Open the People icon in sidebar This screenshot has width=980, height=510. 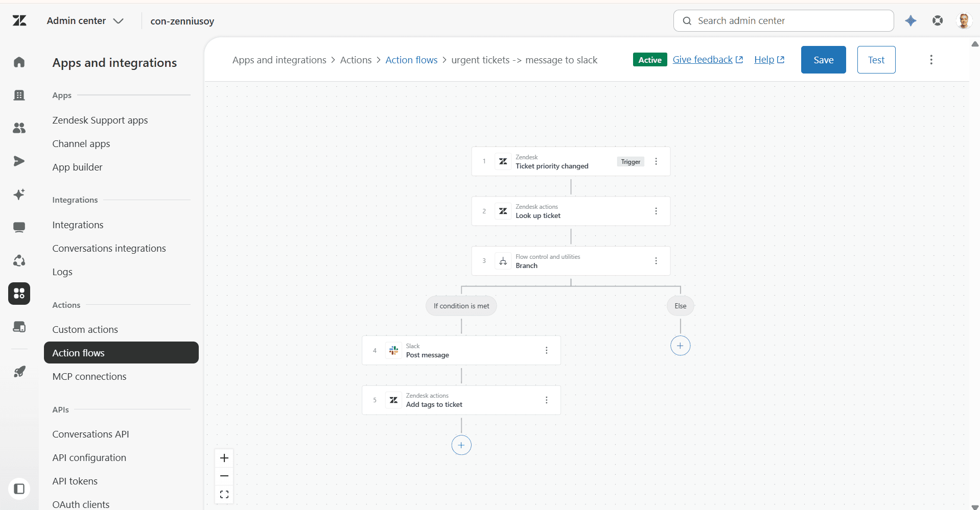coord(19,128)
